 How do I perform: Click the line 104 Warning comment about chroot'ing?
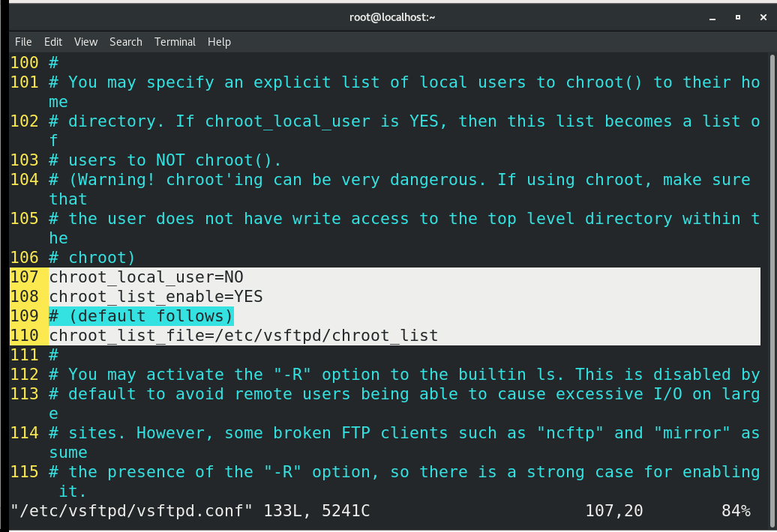click(400, 189)
